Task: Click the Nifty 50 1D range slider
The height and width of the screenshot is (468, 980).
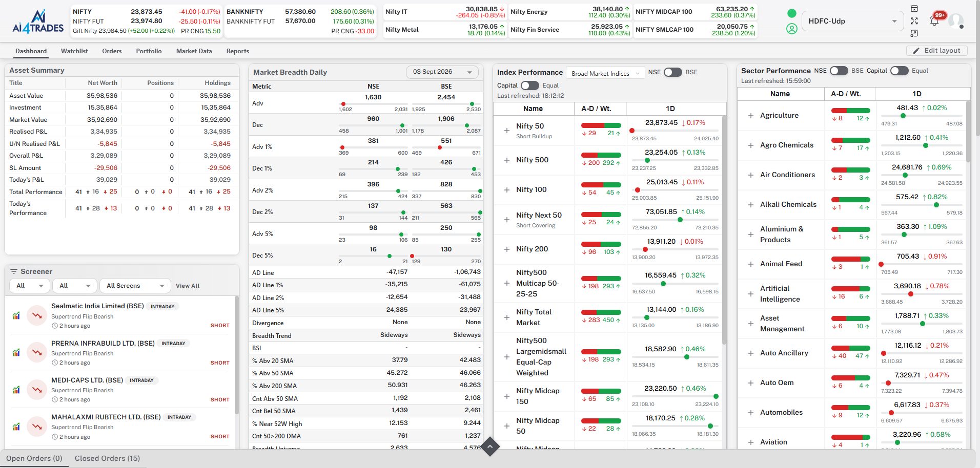Action: pyautogui.click(x=675, y=131)
